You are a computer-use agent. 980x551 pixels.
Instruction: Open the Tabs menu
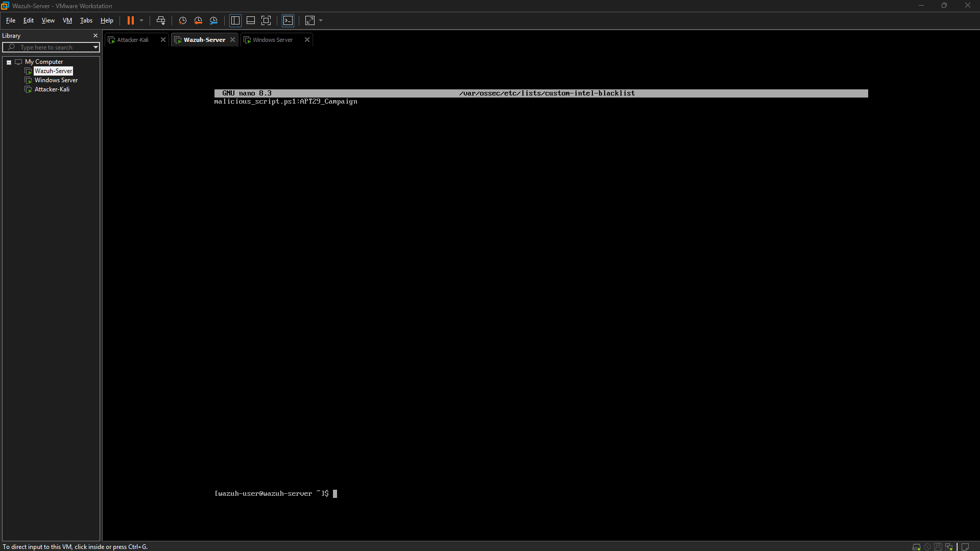(x=86, y=20)
